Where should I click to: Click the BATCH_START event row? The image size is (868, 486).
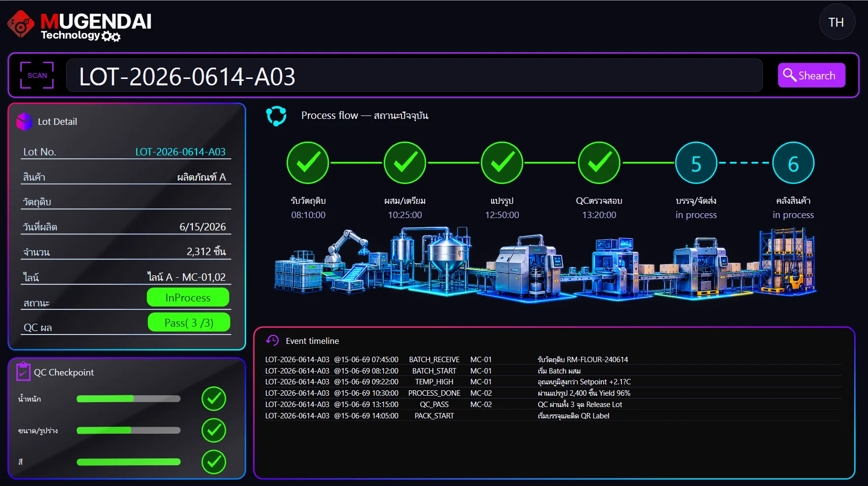coord(552,371)
